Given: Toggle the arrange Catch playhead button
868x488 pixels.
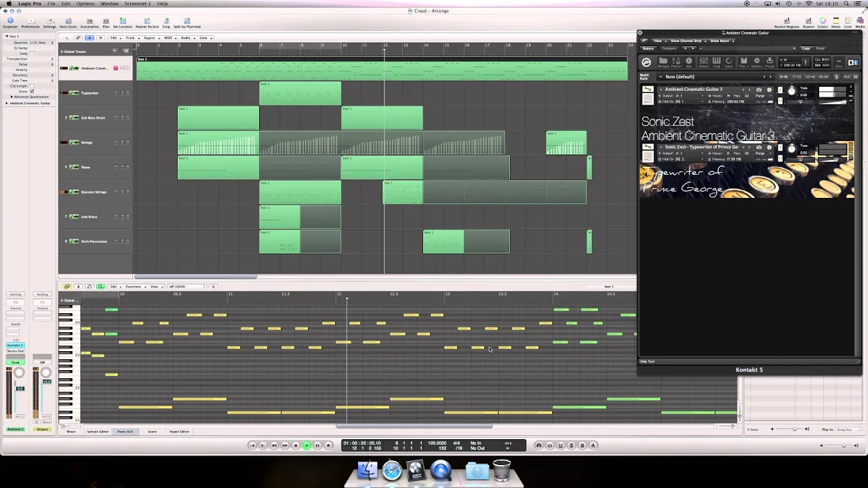Looking at the screenshot, I should tap(89, 38).
